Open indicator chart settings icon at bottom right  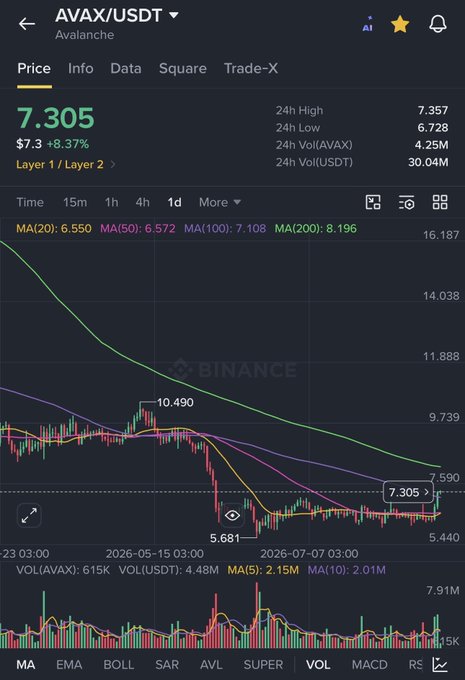(x=440, y=664)
